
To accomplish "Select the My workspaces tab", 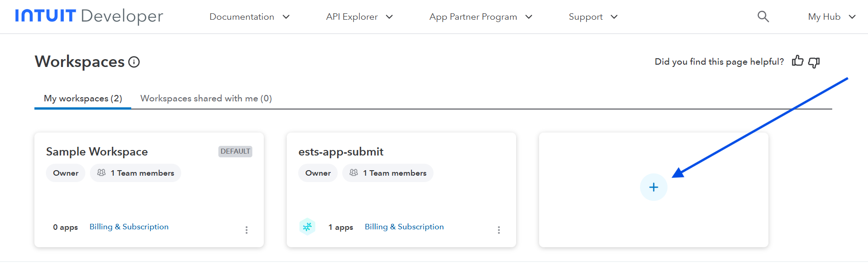I will [83, 99].
